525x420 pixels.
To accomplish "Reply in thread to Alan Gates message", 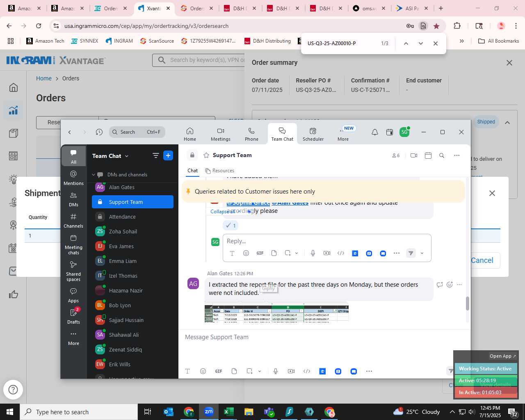I will [x=440, y=285].
